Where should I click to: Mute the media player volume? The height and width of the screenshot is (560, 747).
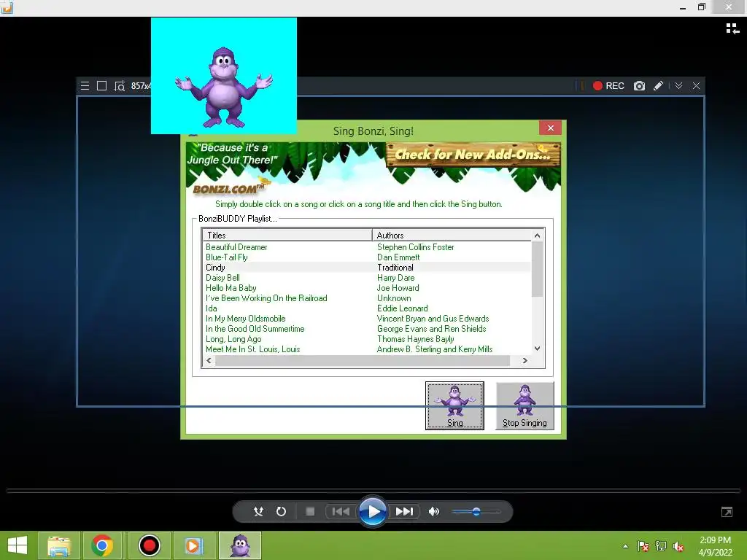click(x=433, y=511)
